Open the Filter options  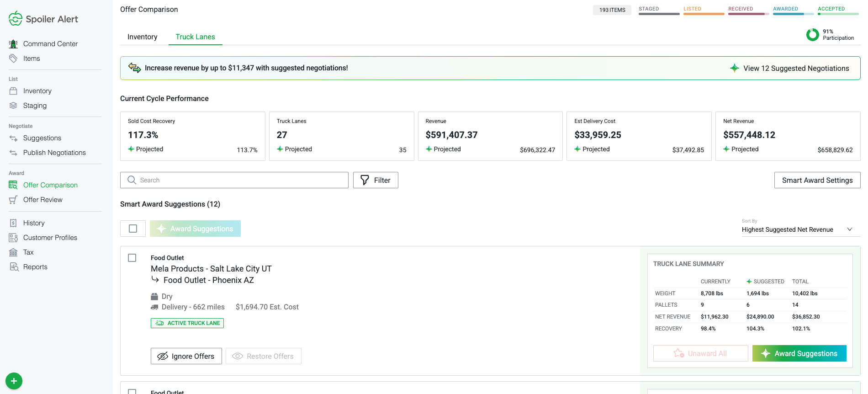point(376,180)
